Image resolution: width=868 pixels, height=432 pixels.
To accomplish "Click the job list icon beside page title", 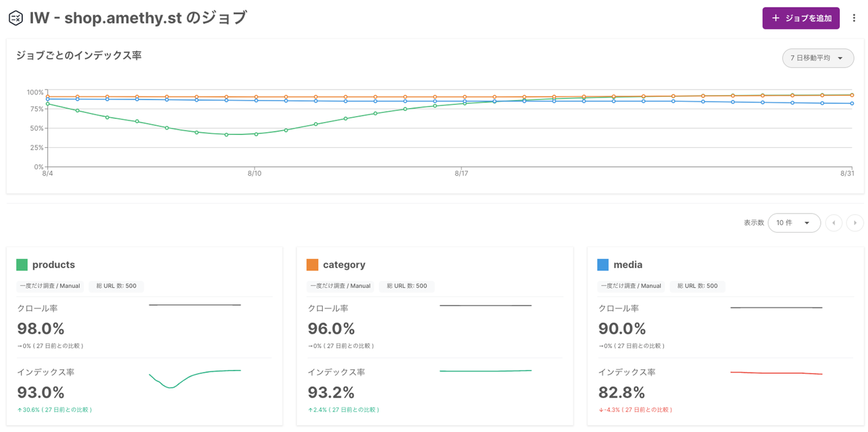I will point(15,18).
